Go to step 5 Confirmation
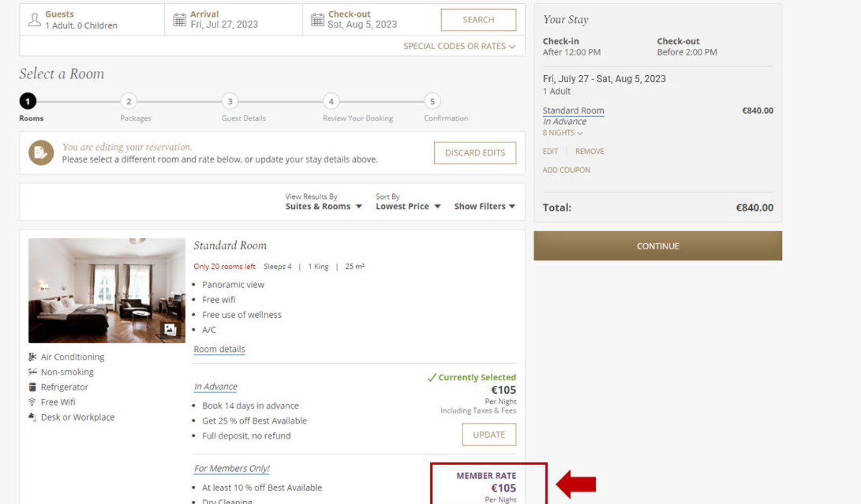 coord(432,101)
